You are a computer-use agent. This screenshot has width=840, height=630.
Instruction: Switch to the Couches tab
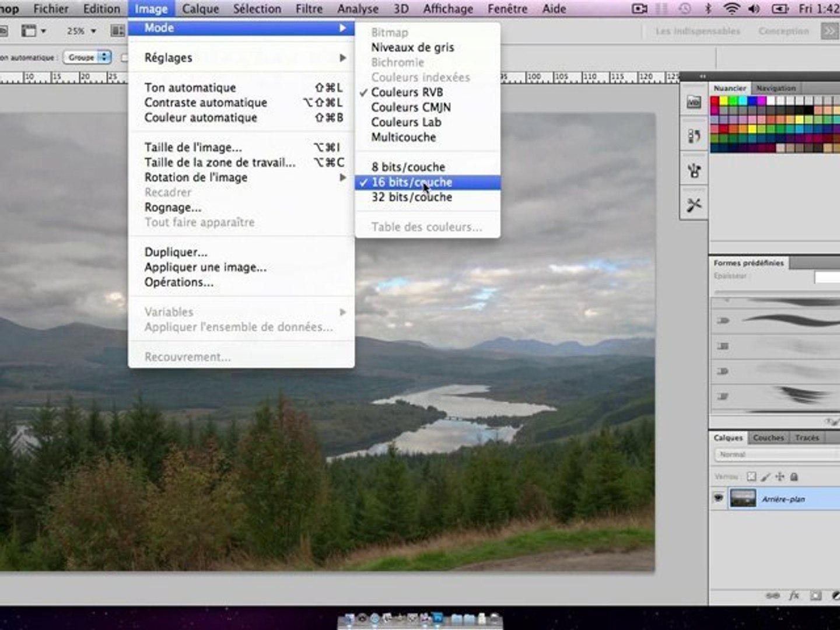tap(768, 437)
